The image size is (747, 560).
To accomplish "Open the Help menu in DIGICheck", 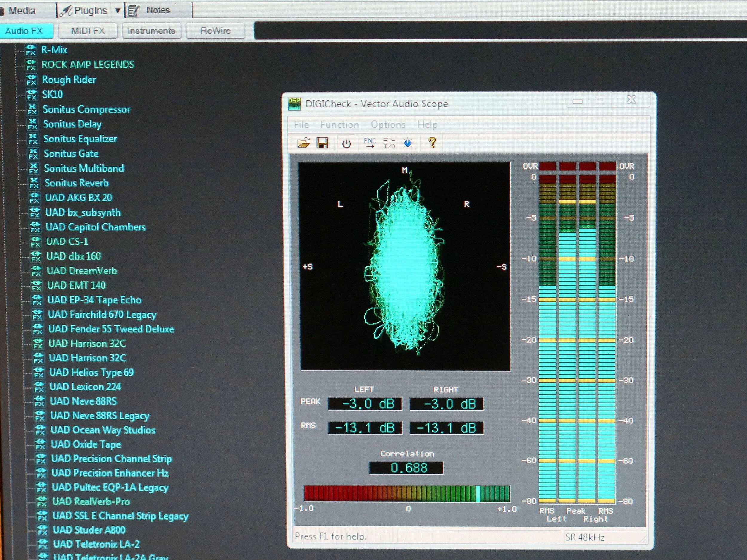I will coord(427,125).
